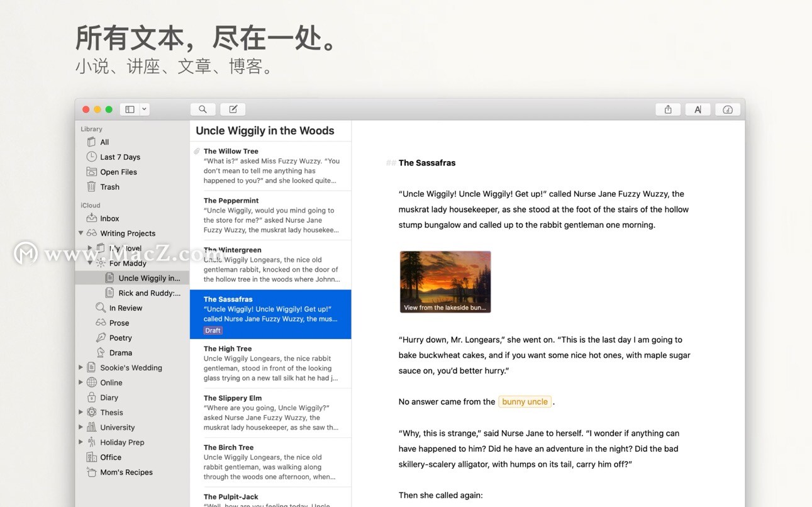The image size is (812, 507).
Task: Click the Holiday Prep icon
Action: pyautogui.click(x=92, y=442)
